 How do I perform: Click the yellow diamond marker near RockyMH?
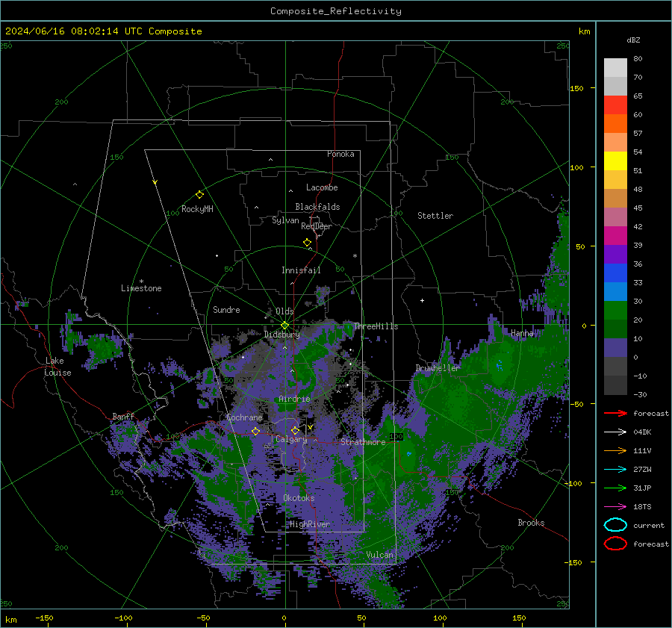tap(199, 195)
